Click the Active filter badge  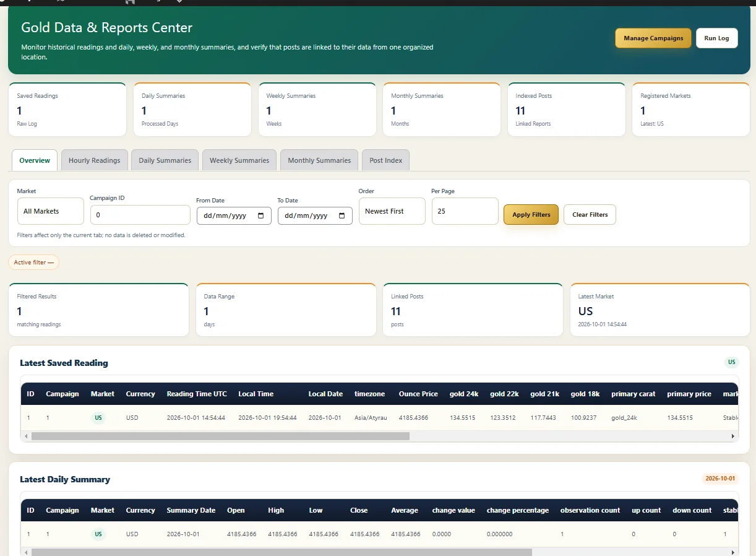[x=34, y=263]
